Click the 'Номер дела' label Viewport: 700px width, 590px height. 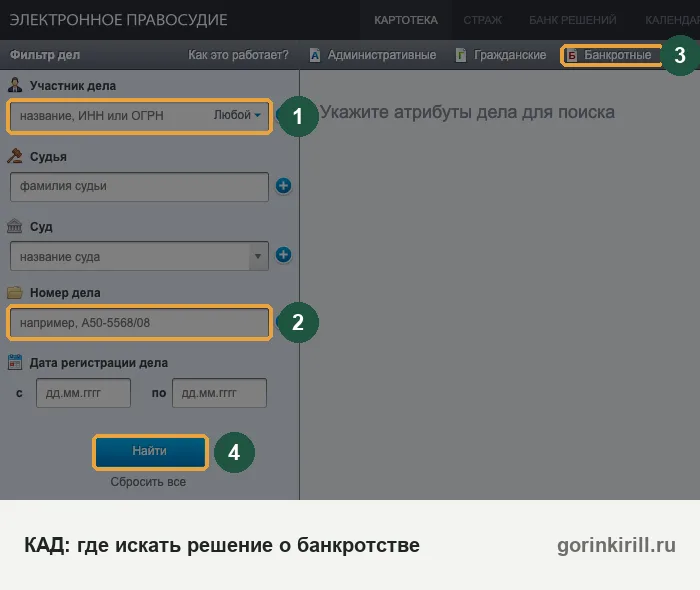pos(65,293)
